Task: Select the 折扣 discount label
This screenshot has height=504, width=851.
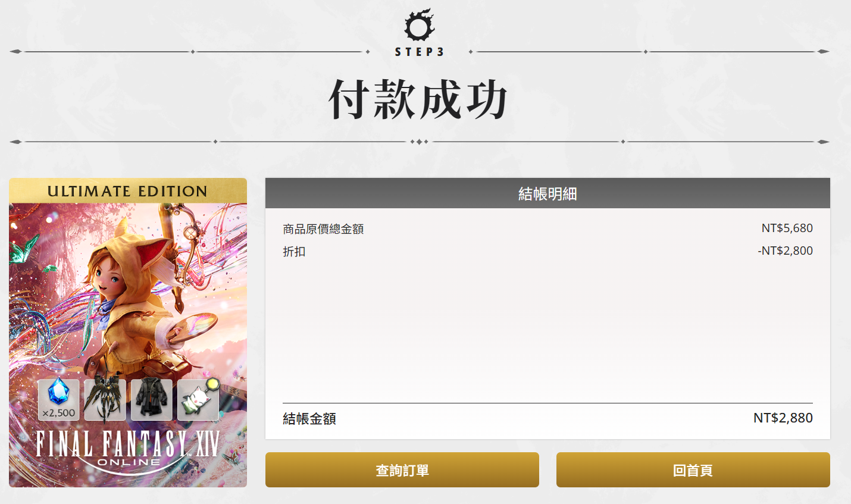Action: (294, 252)
